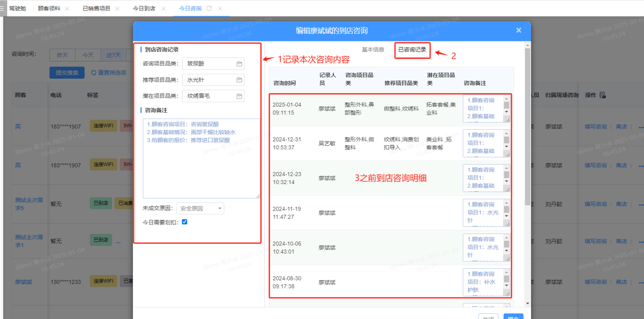Screen dimensions: 644x319
Task: Open the 今日到店 tab
Action: tap(144, 9)
